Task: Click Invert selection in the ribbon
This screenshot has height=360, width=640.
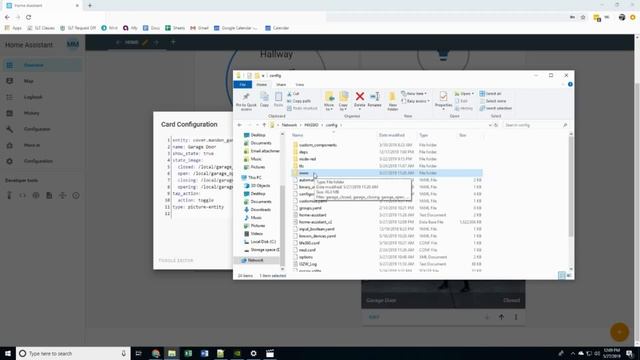Action: pos(496,109)
